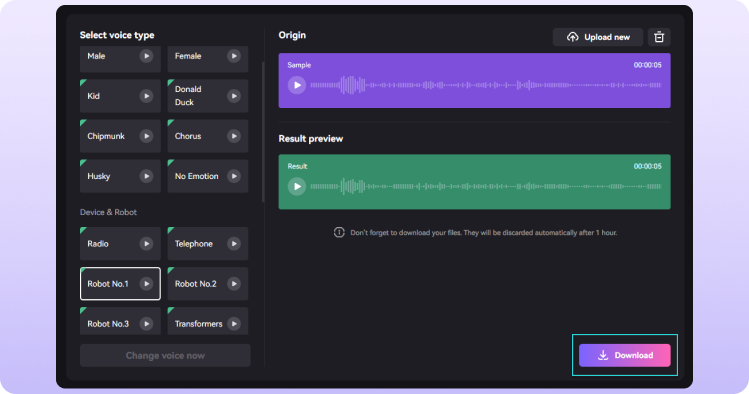Play the Result audio preview
Image resolution: width=749 pixels, height=394 pixels.
(x=297, y=186)
